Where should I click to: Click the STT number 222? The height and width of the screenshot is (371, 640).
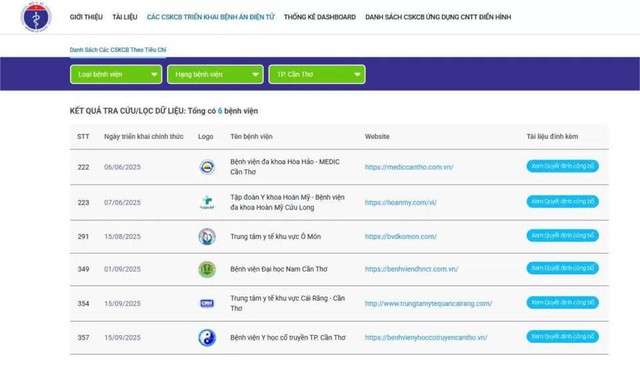pyautogui.click(x=83, y=167)
